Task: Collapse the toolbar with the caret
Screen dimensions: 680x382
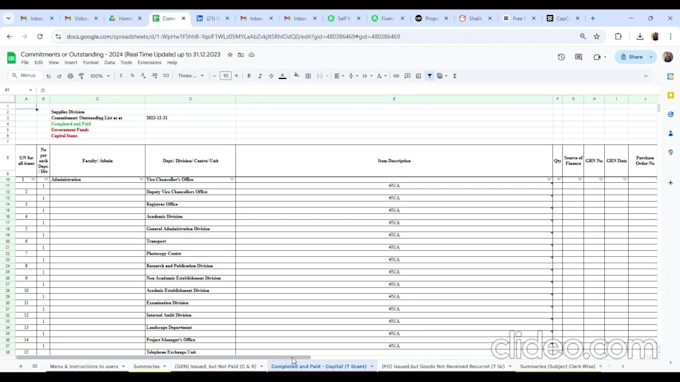Action: pyautogui.click(x=646, y=76)
